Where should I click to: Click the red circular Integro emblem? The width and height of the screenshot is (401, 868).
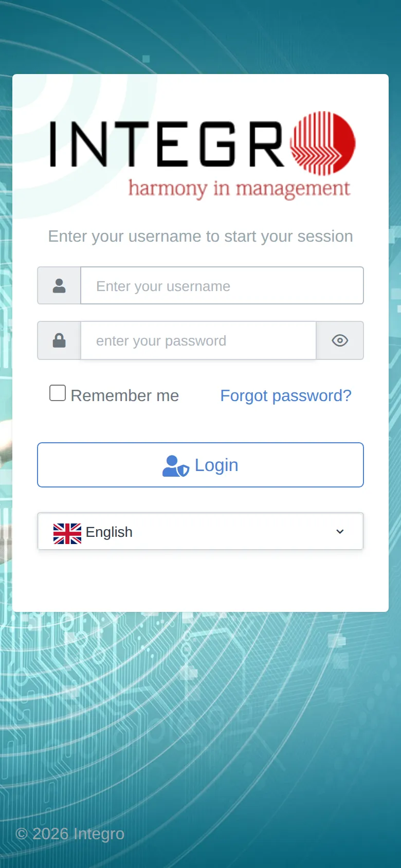(322, 143)
